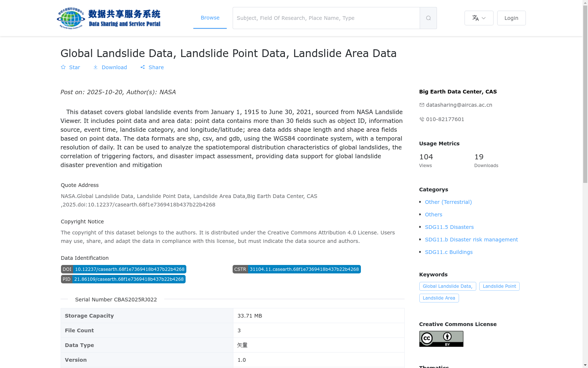Image resolution: width=588 pixels, height=368 pixels.
Task: Click the DOI identifier badge
Action: coord(123,269)
